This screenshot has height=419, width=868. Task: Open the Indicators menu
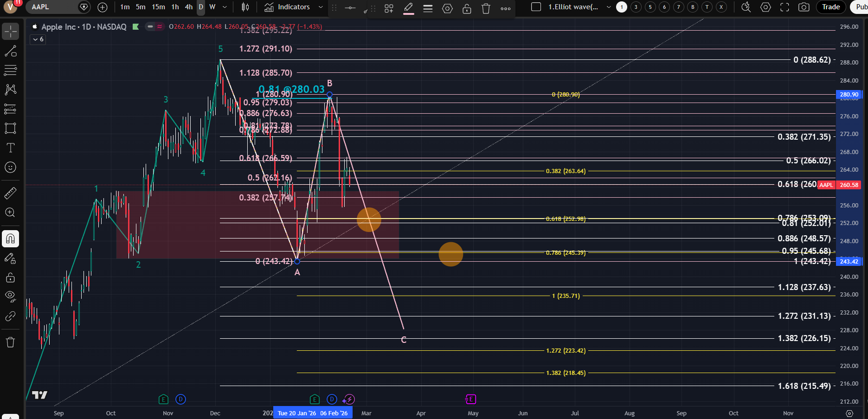pos(288,7)
